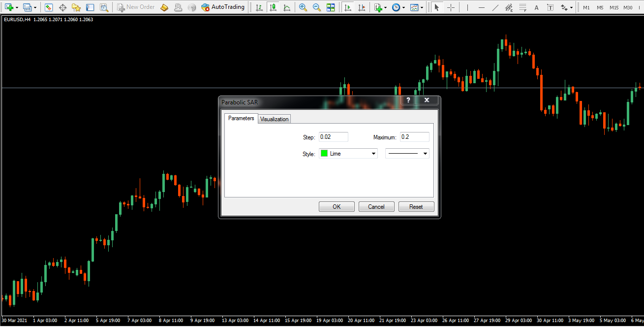Open the Lime color style dropdown
The height and width of the screenshot is (327, 644).
(x=348, y=154)
